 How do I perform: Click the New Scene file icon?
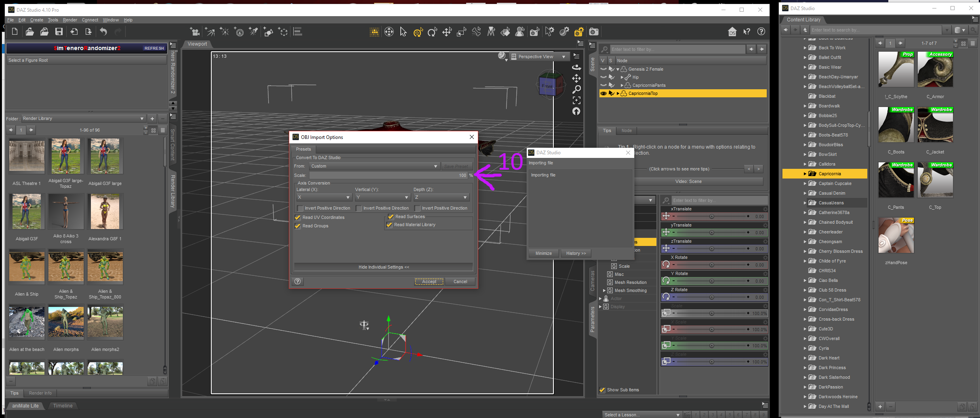(15, 32)
